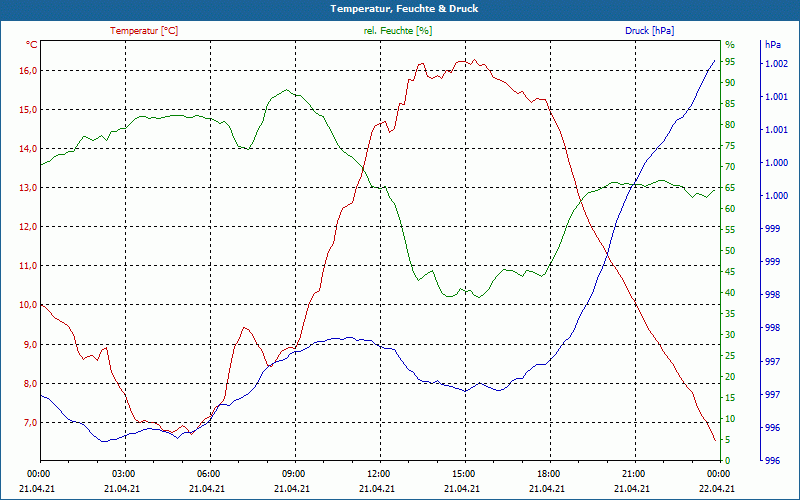Click the 60 humidity axis value
The width and height of the screenshot is (800, 500).
[730, 209]
